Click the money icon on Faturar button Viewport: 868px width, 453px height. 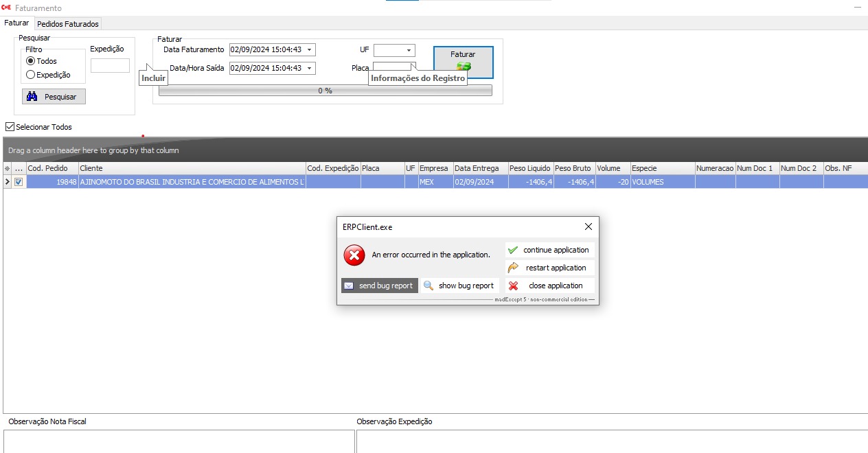tap(463, 67)
